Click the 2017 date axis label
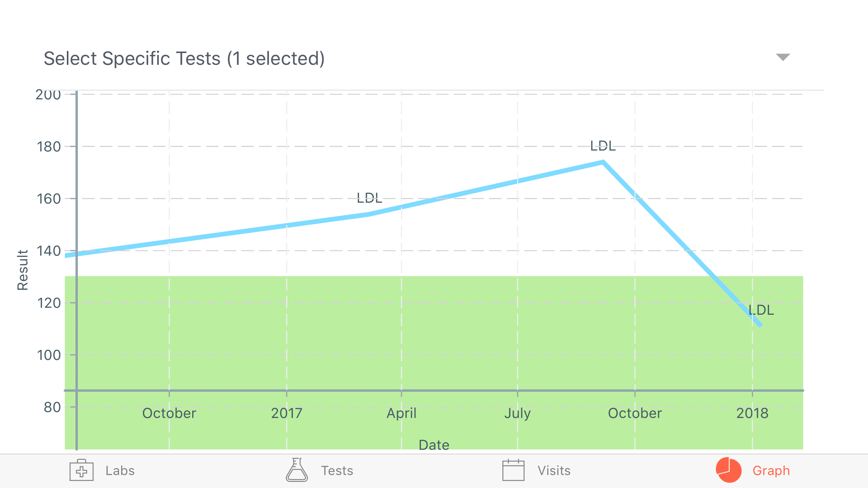The image size is (868, 488). 287,413
